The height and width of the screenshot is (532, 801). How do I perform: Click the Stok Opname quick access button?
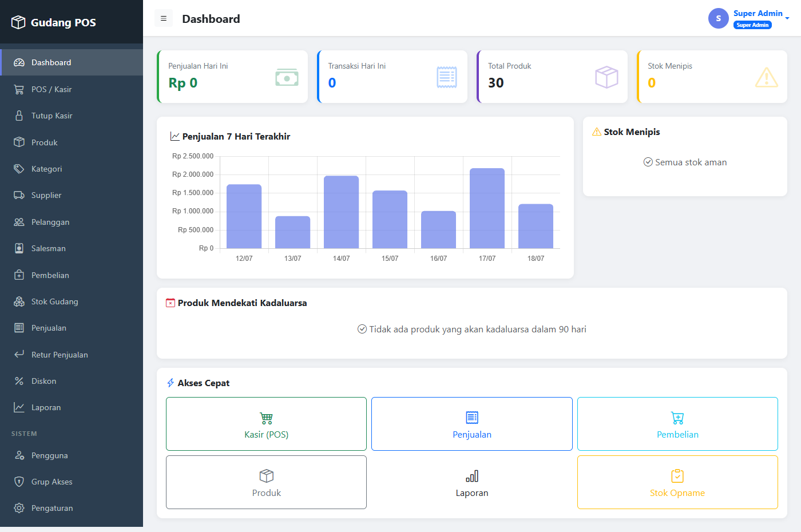click(677, 482)
